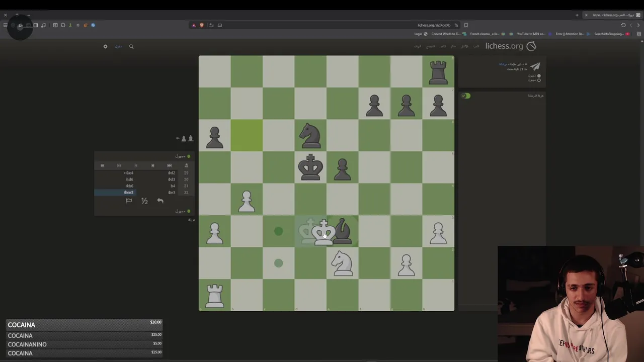Open the Login bookmark
The height and width of the screenshot is (362, 644).
pyautogui.click(x=421, y=34)
